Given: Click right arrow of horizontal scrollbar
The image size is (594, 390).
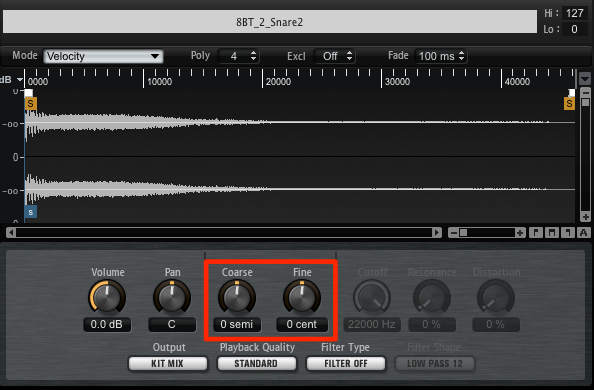Looking at the screenshot, I should coord(437,232).
